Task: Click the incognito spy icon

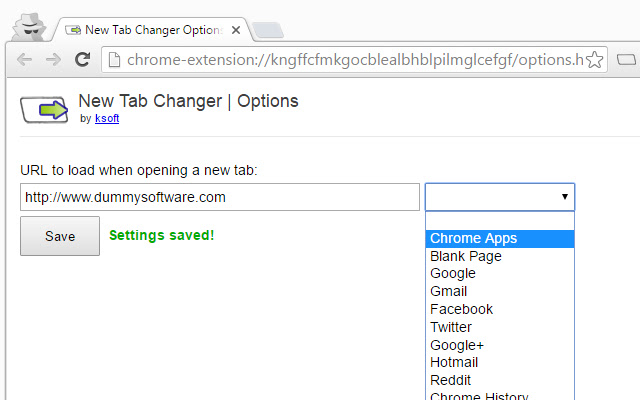Action: 29,27
